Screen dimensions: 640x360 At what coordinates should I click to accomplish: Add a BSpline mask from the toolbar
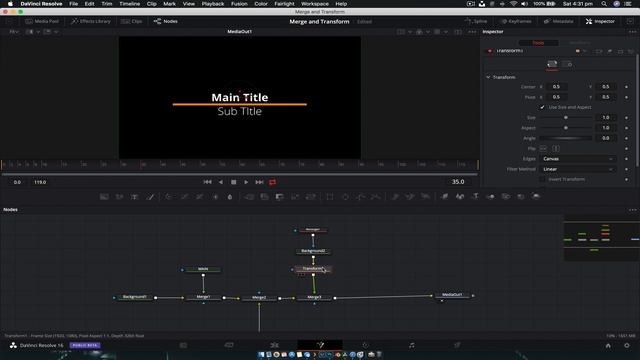pyautogui.click(x=376, y=197)
